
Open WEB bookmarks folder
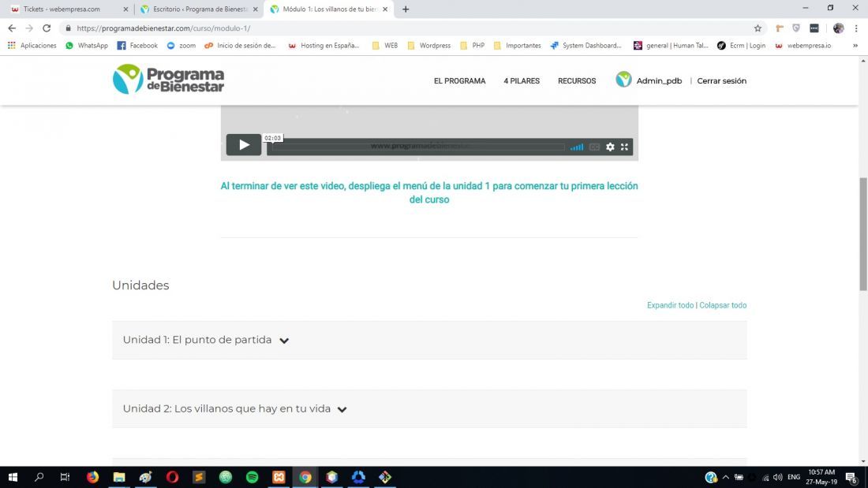pyautogui.click(x=385, y=46)
